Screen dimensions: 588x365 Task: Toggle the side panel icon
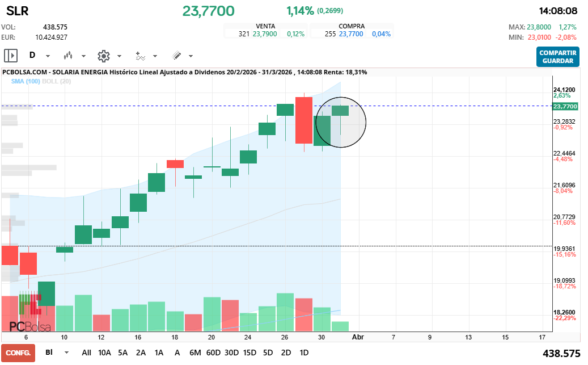click(x=11, y=56)
